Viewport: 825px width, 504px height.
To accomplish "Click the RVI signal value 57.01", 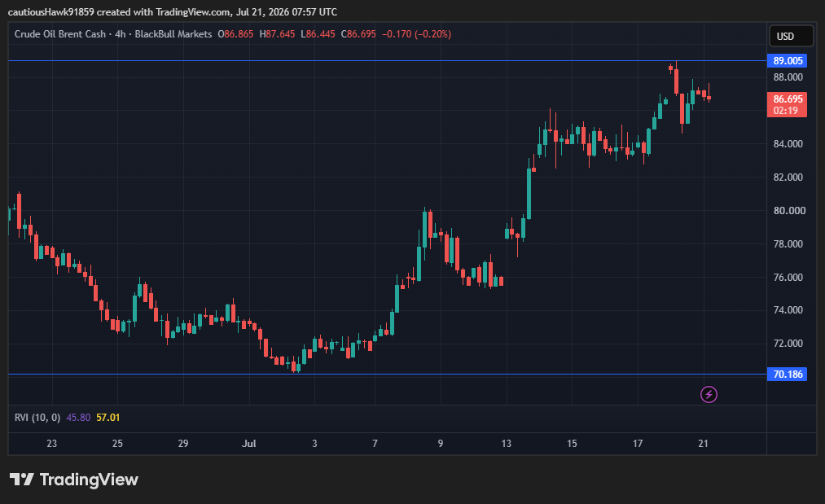I will [108, 417].
